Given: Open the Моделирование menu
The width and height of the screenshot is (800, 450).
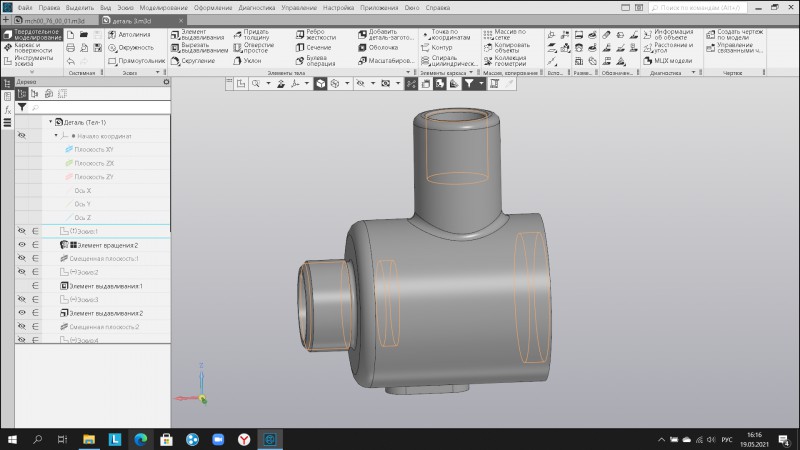Looking at the screenshot, I should click(x=165, y=7).
